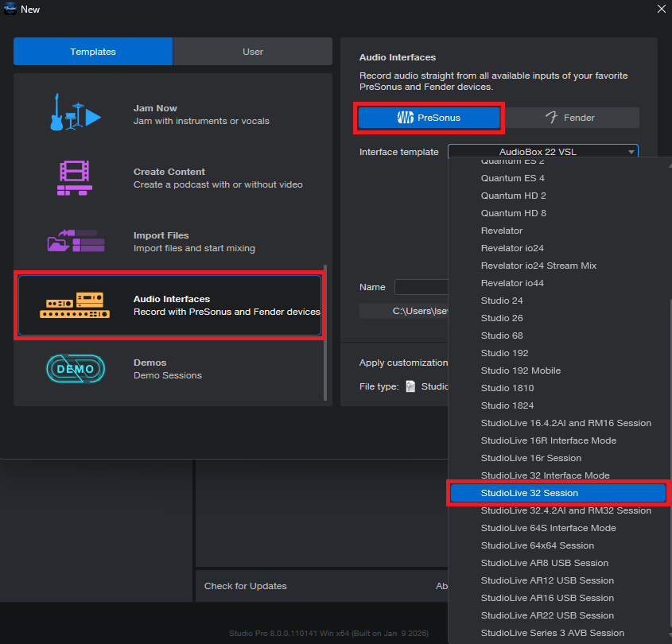The image size is (672, 644).
Task: Choose the Import Files template row
Action: click(169, 242)
